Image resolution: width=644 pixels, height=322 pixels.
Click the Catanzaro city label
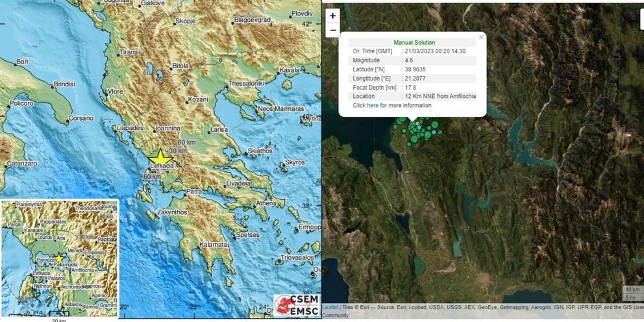23,163
